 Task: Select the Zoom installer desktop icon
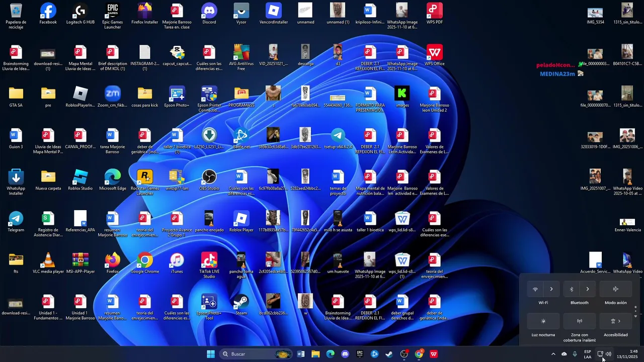(113, 97)
